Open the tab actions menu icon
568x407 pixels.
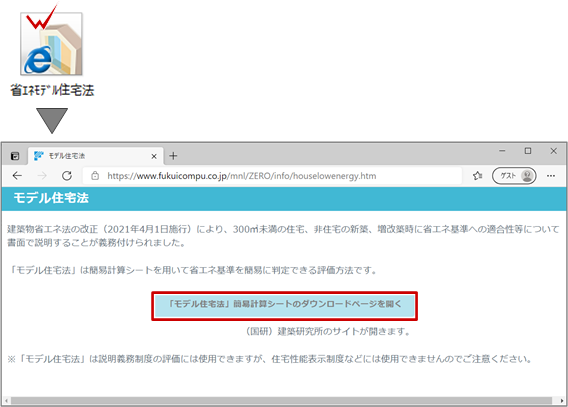click(x=15, y=156)
